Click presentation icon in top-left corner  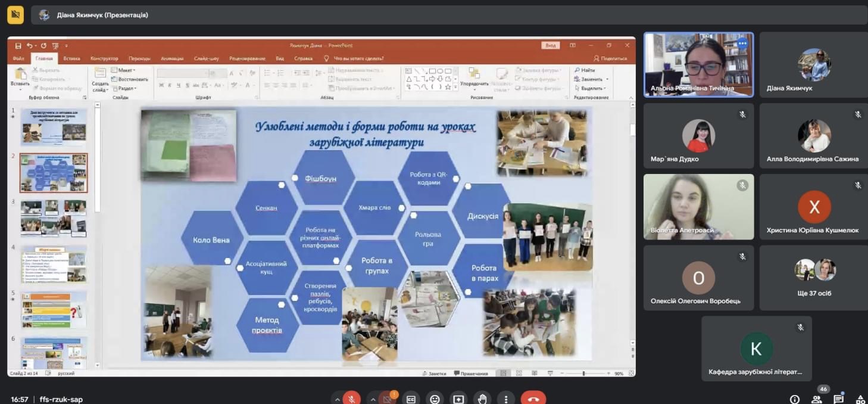pos(15,15)
